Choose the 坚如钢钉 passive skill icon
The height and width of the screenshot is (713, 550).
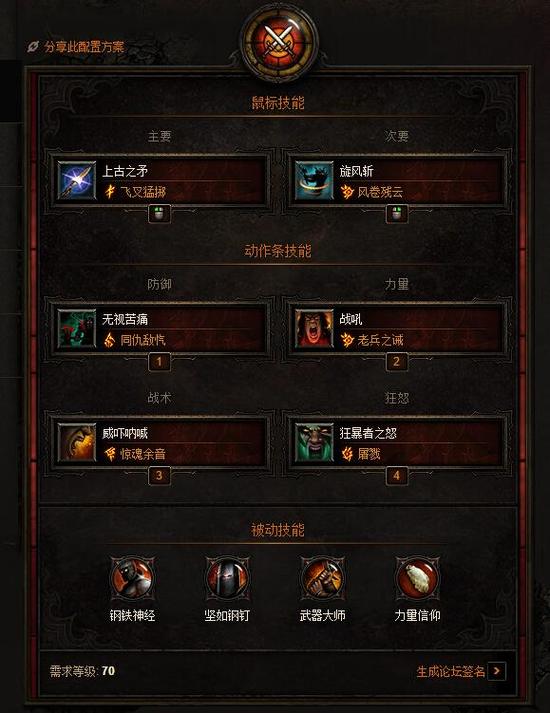click(227, 578)
